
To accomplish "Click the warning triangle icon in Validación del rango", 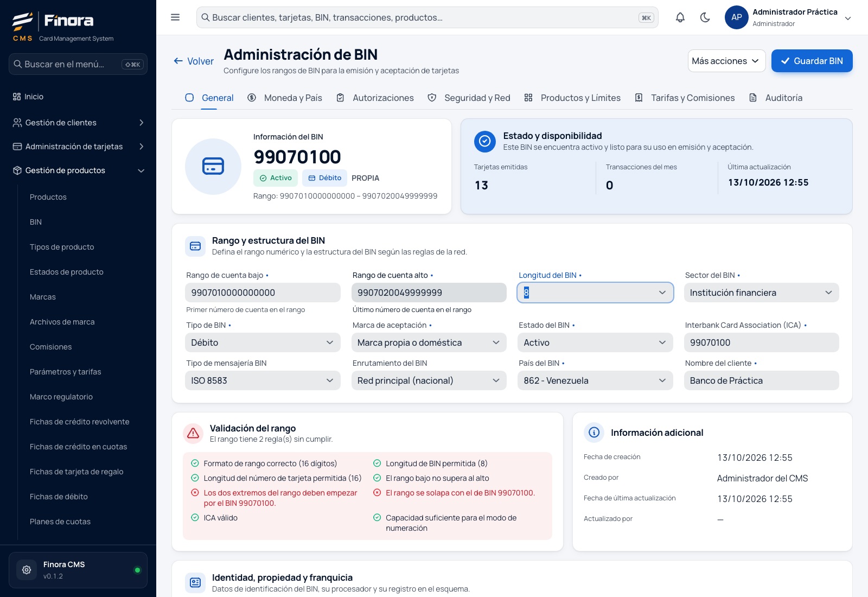I will point(193,433).
